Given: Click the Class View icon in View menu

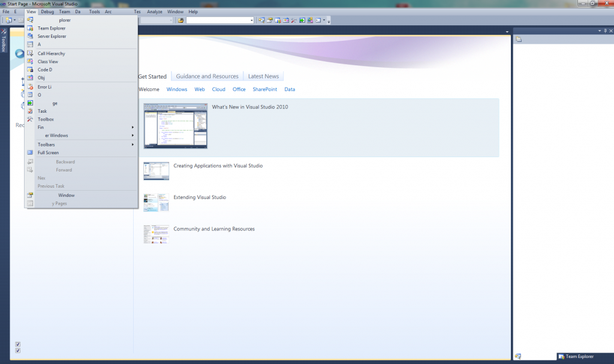Looking at the screenshot, I should coord(30,62).
